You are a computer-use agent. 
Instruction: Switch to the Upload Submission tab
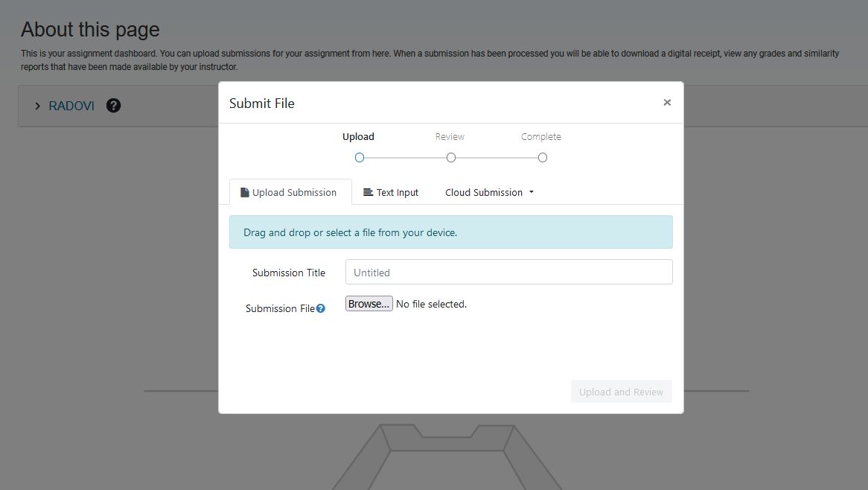(x=289, y=192)
